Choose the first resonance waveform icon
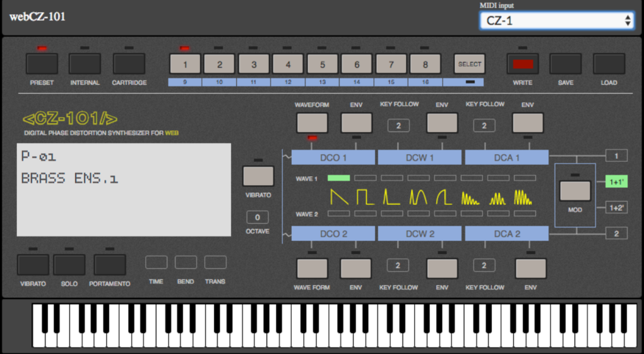 [470, 197]
